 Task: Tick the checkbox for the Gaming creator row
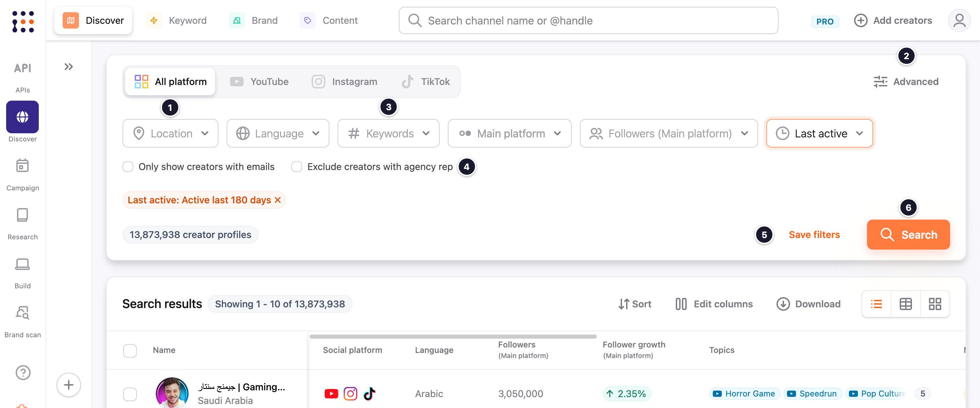[130, 394]
